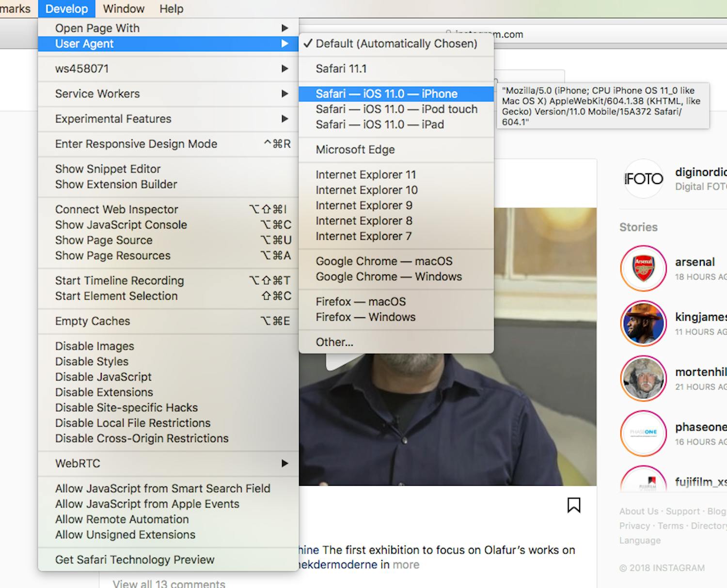
Task: Open kingjames story avatar
Action: [x=643, y=324]
